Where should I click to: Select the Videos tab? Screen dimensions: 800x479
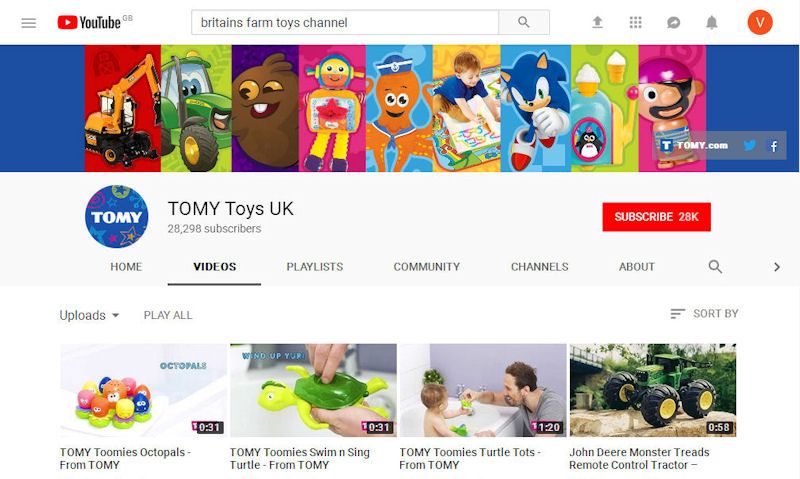pyautogui.click(x=214, y=267)
